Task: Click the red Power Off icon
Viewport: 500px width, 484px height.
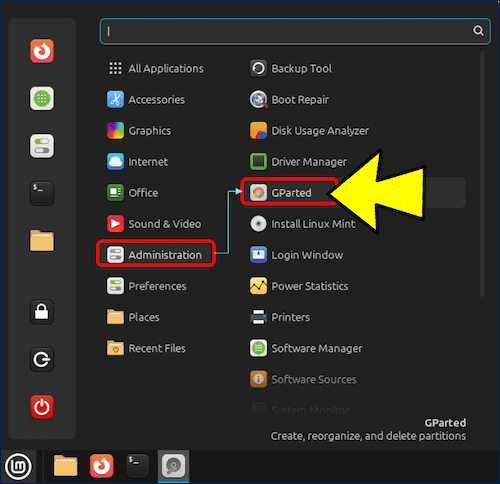Action: point(42,407)
